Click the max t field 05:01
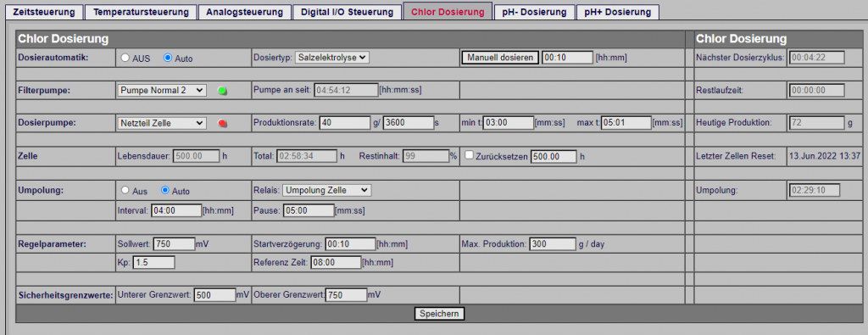 626,123
